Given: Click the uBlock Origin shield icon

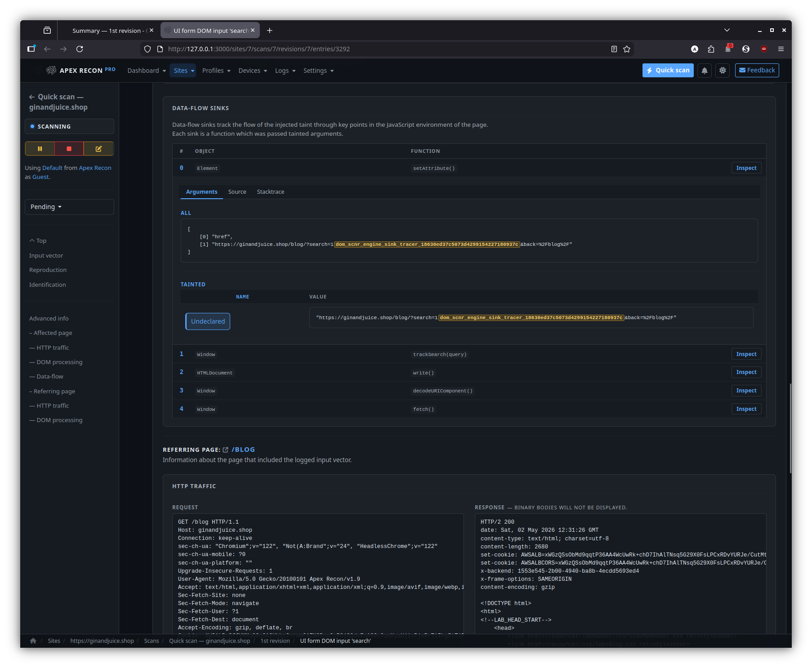Looking at the screenshot, I should pos(764,49).
